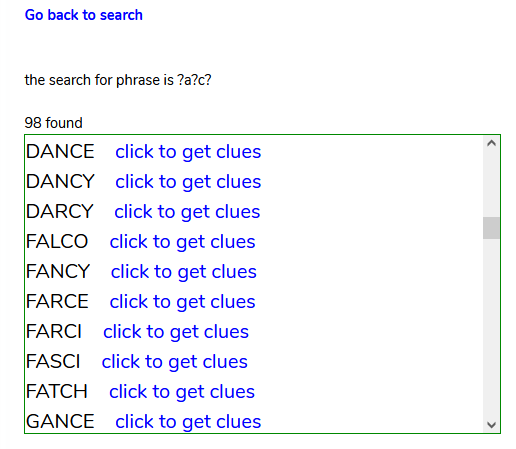
Task: Click the results scrollbar thumb
Action: coord(491,228)
